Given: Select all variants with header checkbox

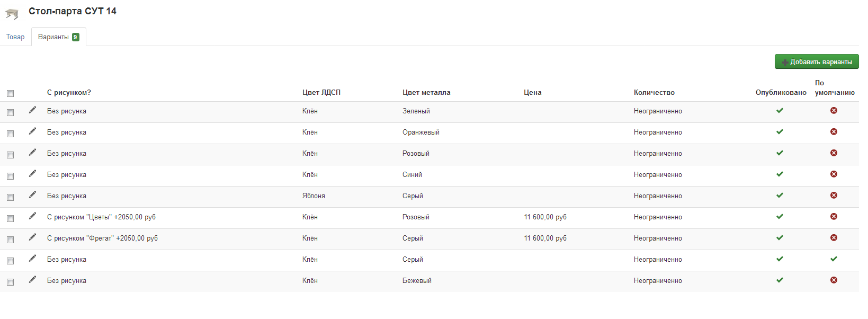Looking at the screenshot, I should [x=10, y=93].
